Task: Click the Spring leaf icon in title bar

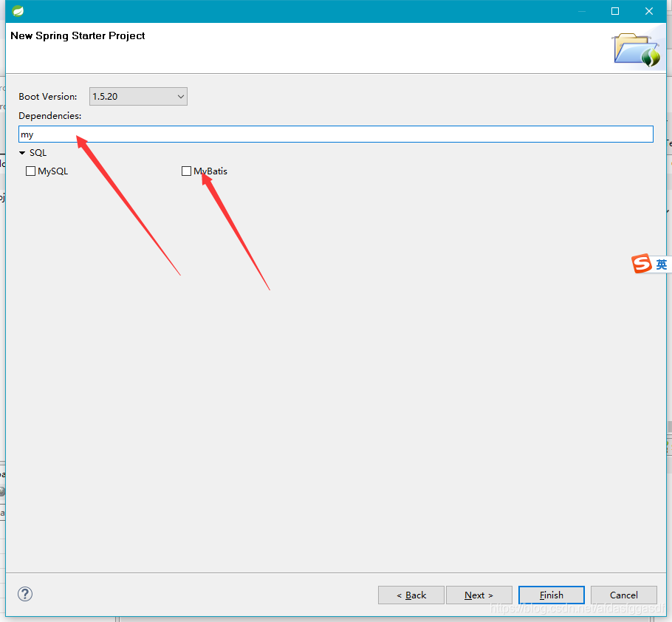Action: click(18, 11)
